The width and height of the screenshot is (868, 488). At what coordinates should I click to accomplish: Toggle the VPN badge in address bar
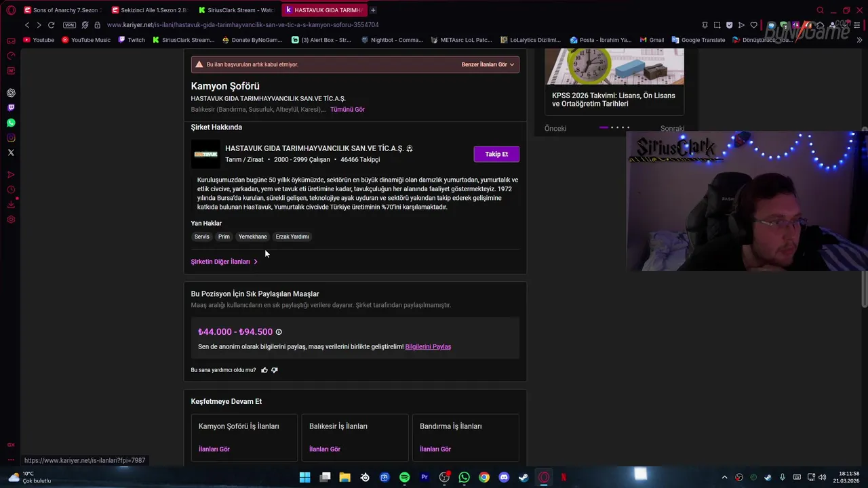(69, 25)
